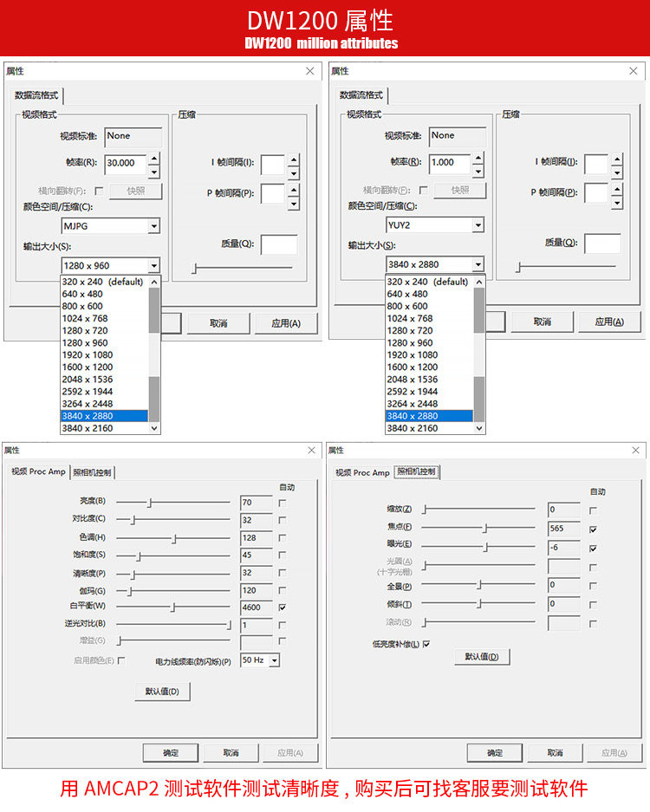Click the 曝光(E) exposure slider
Screen dimensions: 650x812
point(478,548)
